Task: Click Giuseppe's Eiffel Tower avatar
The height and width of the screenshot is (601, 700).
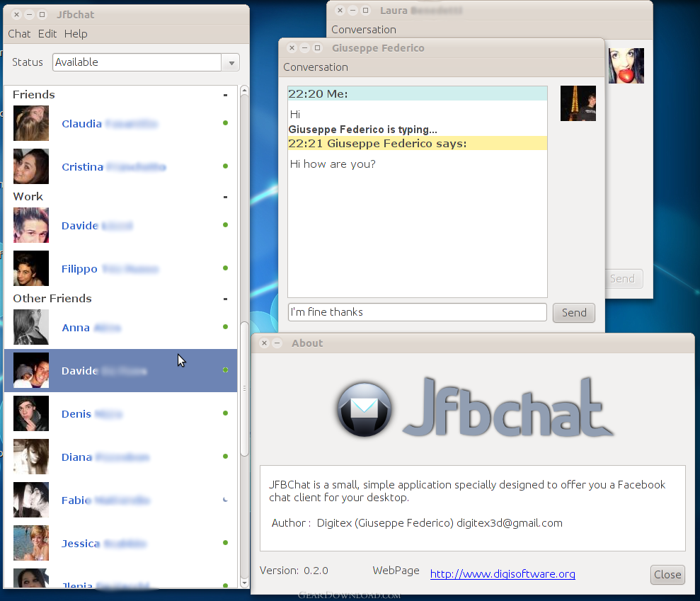Action: (578, 103)
